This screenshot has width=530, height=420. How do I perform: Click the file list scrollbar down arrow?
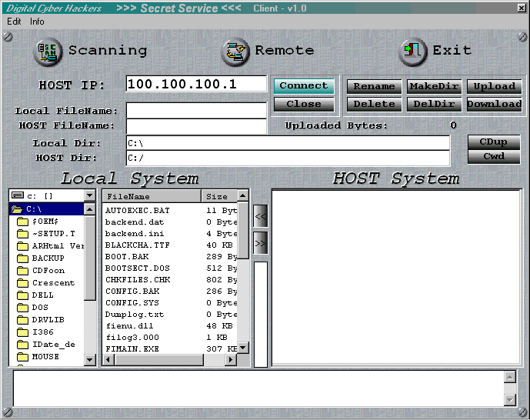[244, 348]
